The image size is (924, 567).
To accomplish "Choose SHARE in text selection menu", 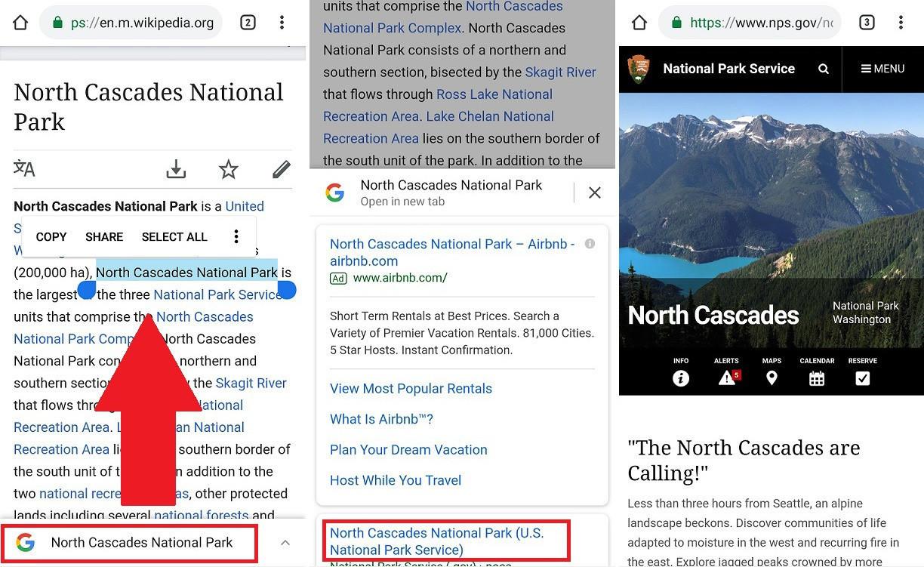I will tap(104, 237).
